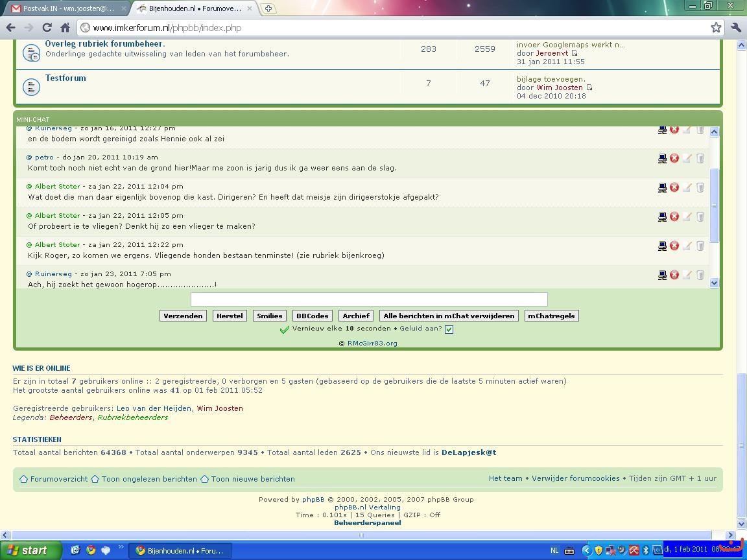This screenshot has height=560, width=747.
Task: Reload the page with the browser refresh icon
Action: click(47, 27)
